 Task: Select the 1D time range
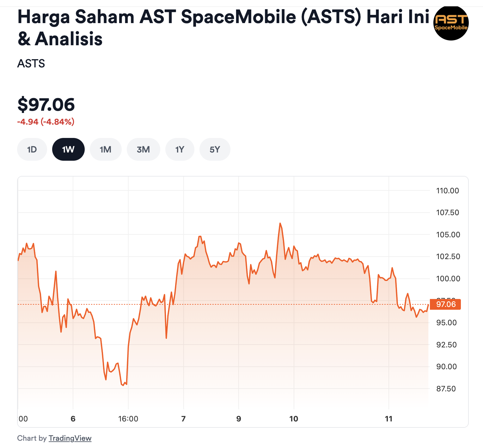tap(32, 149)
